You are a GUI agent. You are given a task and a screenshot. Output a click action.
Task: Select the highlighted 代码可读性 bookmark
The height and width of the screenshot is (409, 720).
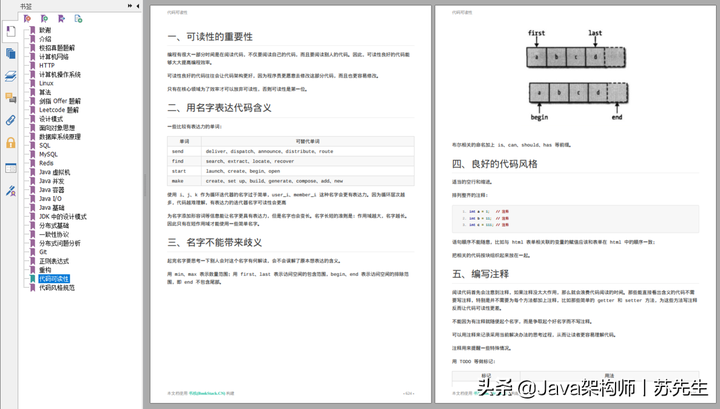(54, 279)
